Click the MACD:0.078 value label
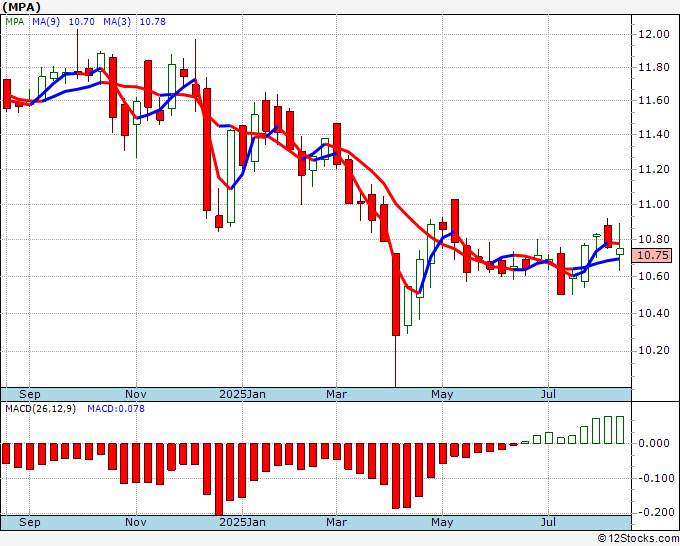 [x=116, y=409]
